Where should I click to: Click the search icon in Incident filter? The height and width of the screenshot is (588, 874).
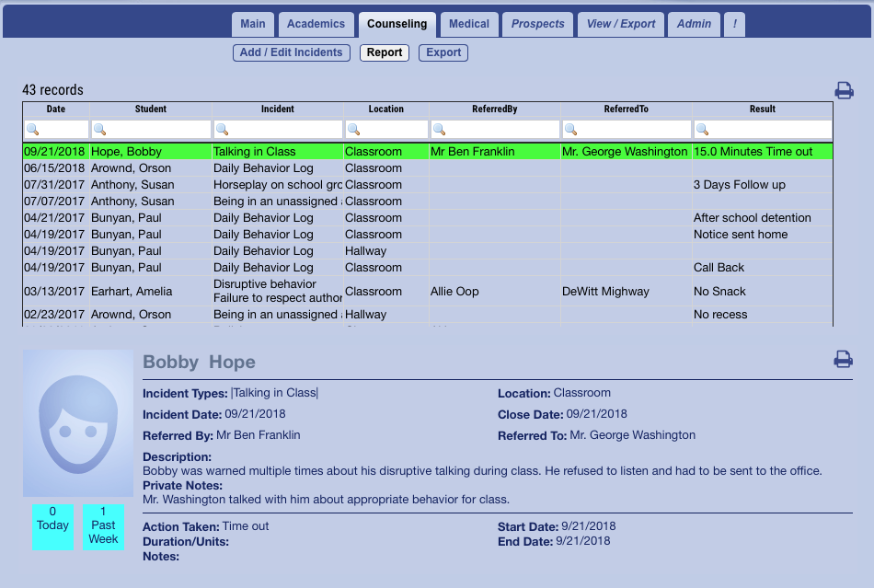pos(222,130)
